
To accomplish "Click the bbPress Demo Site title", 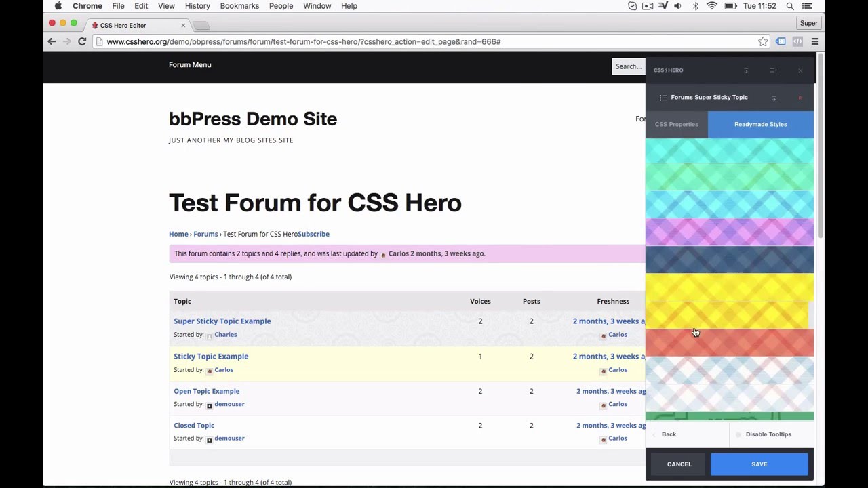I will click(x=253, y=119).
